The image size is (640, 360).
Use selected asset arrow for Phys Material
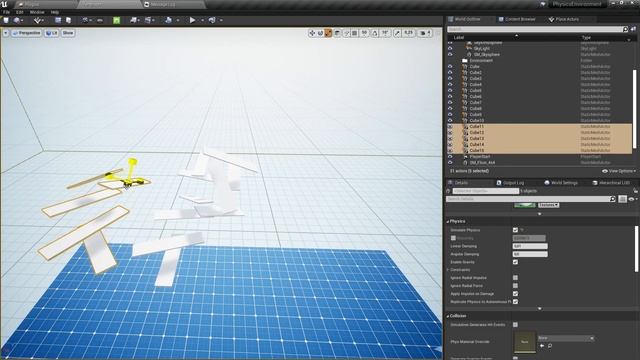coord(542,346)
